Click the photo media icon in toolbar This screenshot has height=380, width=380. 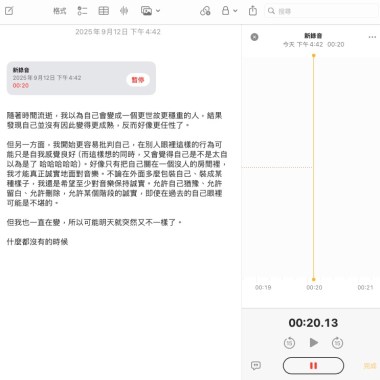pyautogui.click(x=146, y=11)
